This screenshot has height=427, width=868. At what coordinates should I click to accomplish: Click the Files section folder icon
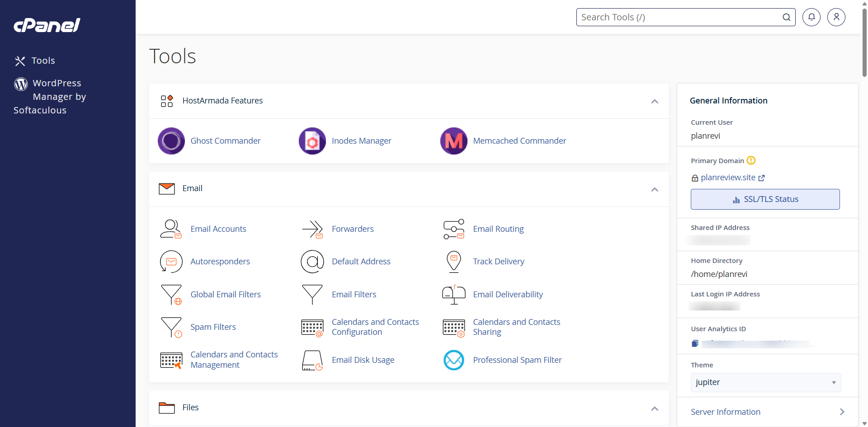click(167, 408)
